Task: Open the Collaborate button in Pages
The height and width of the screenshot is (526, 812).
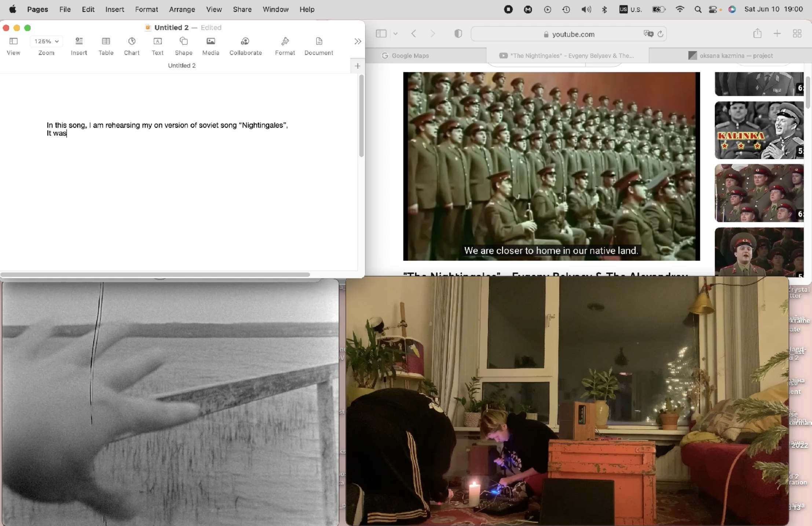Action: click(x=245, y=41)
